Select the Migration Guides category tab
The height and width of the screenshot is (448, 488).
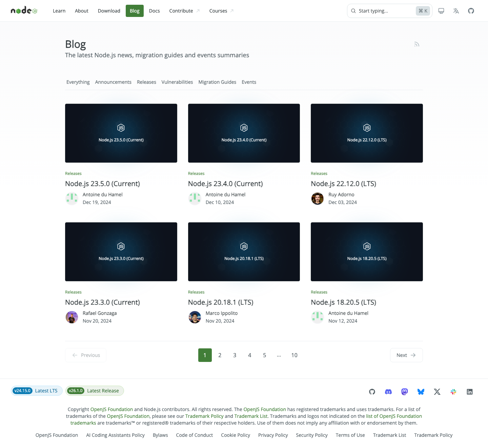pos(217,82)
